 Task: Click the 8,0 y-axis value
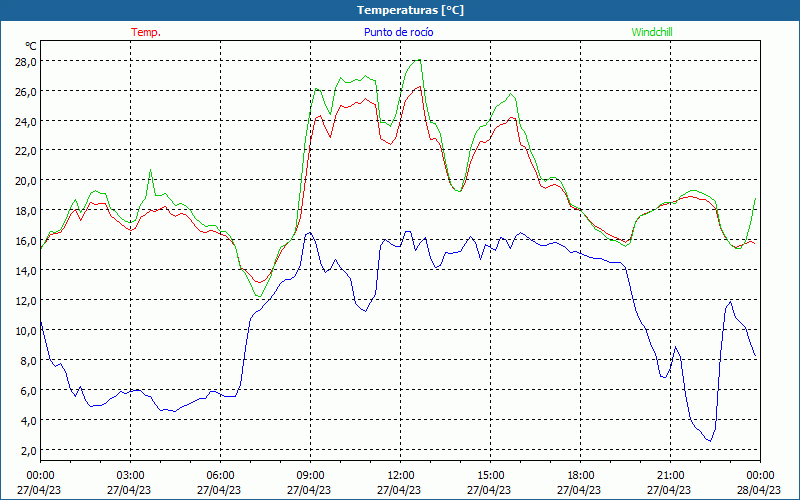click(27, 361)
